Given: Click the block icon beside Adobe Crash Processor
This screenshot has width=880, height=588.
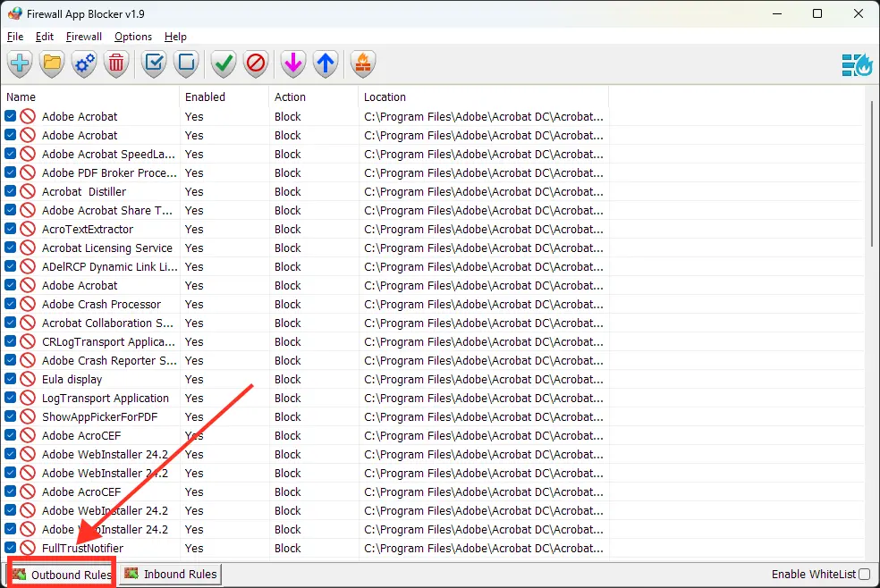Looking at the screenshot, I should [x=28, y=305].
